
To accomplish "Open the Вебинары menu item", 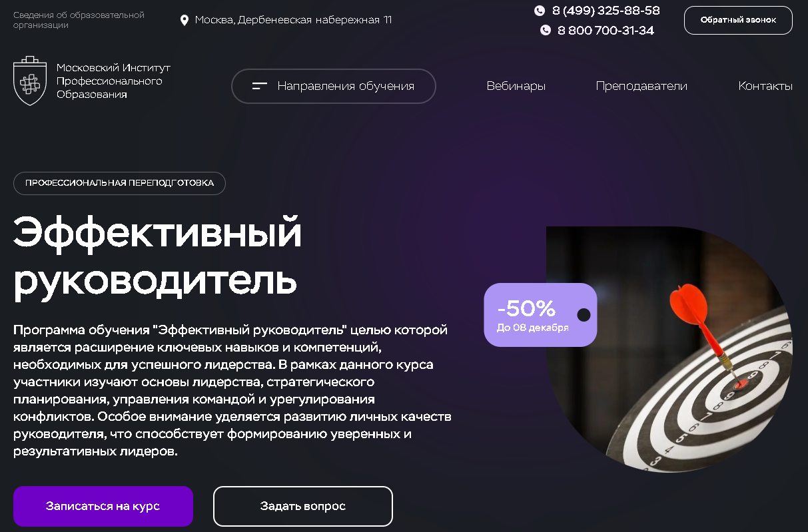I will point(516,86).
